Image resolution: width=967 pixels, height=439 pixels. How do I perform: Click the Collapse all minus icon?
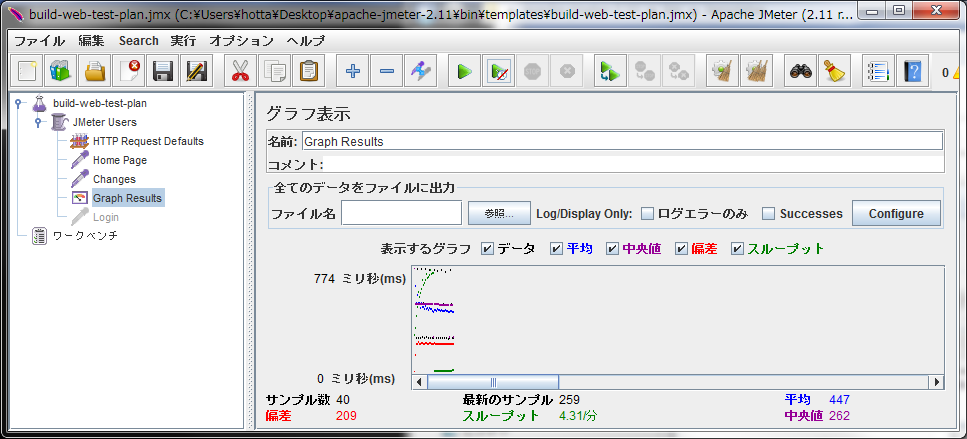pyautogui.click(x=387, y=71)
